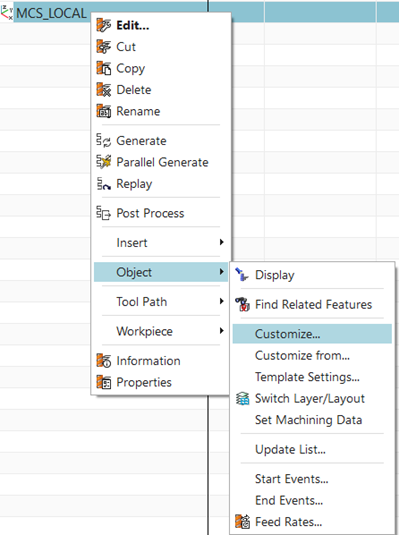Expand the Tool Path submenu arrow
Image resolution: width=399 pixels, height=535 pixels.
[222, 301]
